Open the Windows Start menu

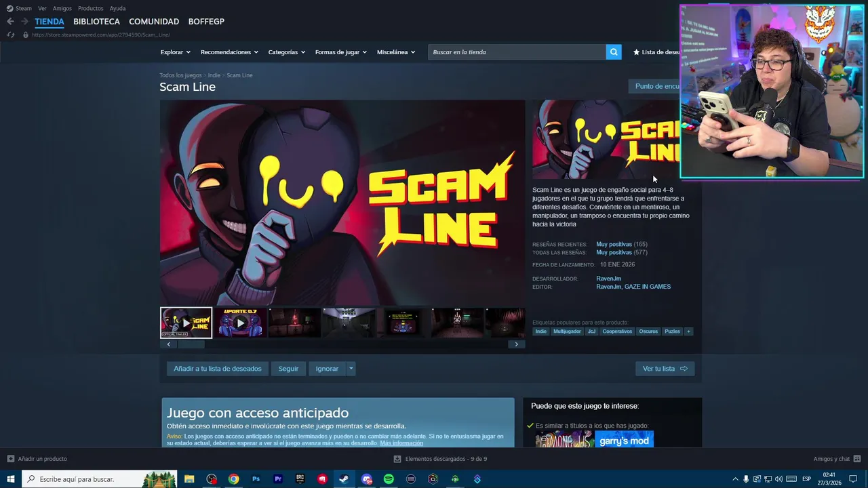point(11,479)
